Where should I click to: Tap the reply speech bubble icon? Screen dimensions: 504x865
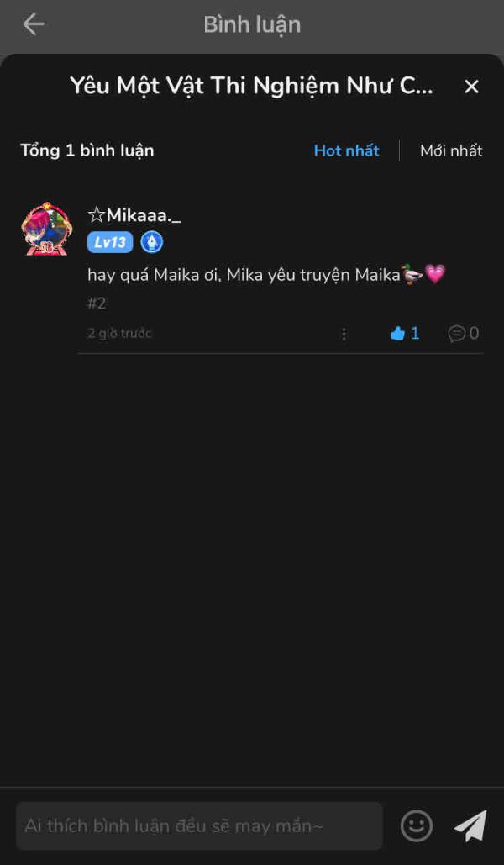point(457,334)
